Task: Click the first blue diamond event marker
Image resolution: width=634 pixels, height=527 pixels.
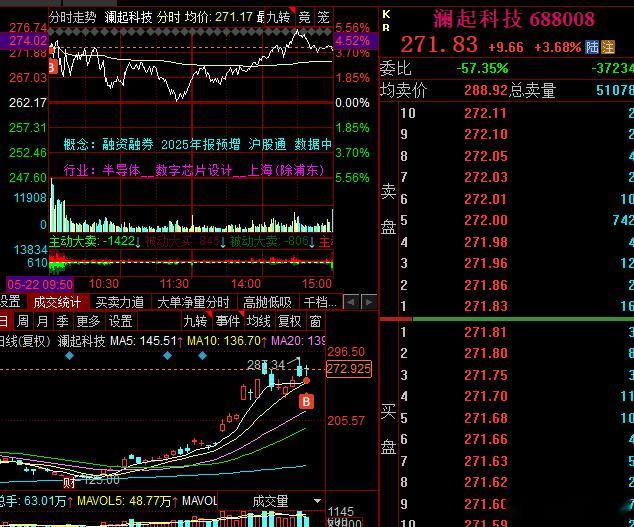Action: (70, 356)
